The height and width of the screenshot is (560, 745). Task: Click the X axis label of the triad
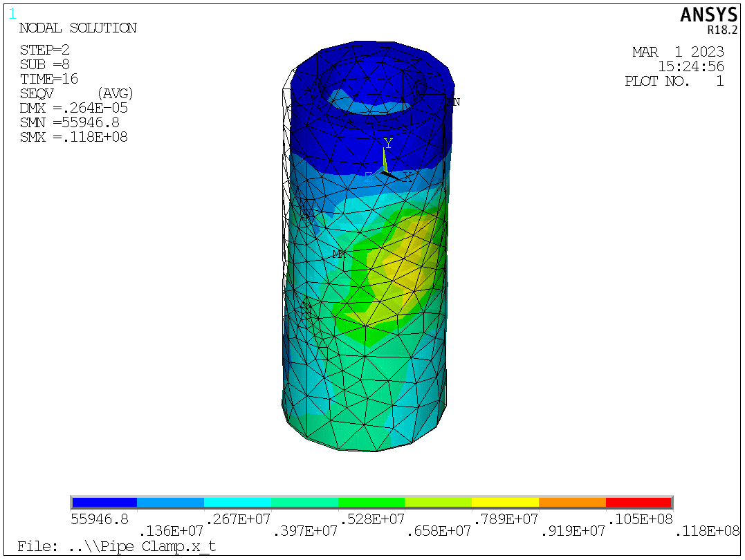coord(407,177)
